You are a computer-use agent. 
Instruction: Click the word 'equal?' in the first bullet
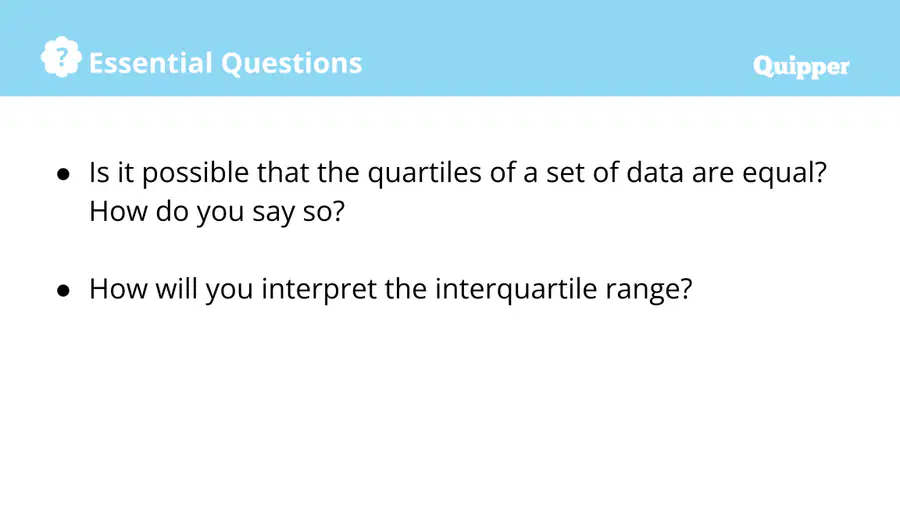tap(785, 173)
